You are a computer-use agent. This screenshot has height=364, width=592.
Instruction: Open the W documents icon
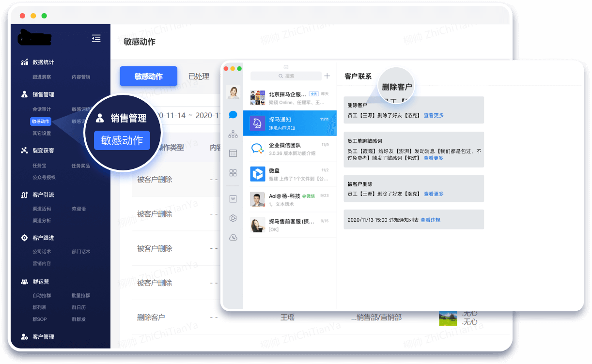pos(233,199)
